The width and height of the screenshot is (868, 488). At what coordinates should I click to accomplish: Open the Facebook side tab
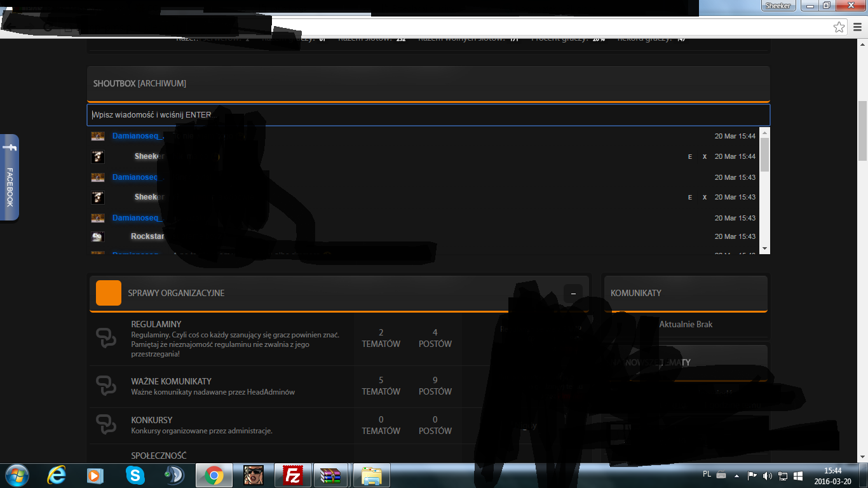coord(9,177)
